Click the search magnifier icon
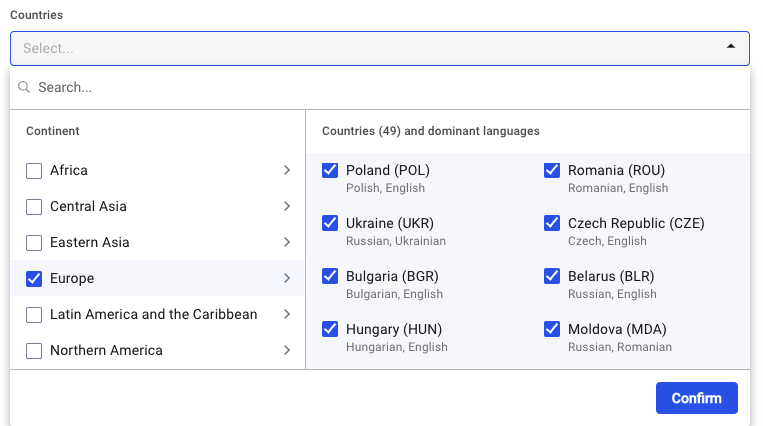This screenshot has height=426, width=763. pos(24,88)
